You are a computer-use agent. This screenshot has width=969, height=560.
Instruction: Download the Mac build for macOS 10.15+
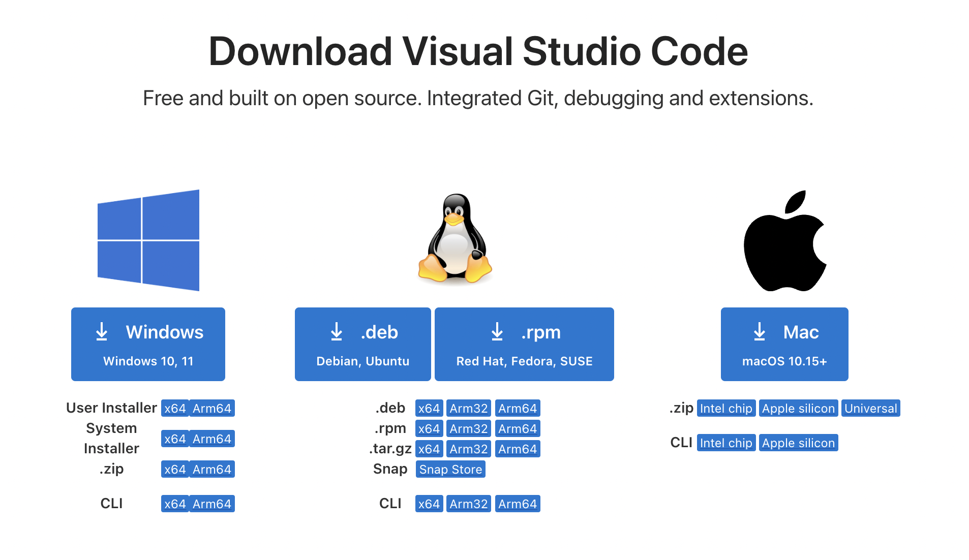tap(784, 345)
